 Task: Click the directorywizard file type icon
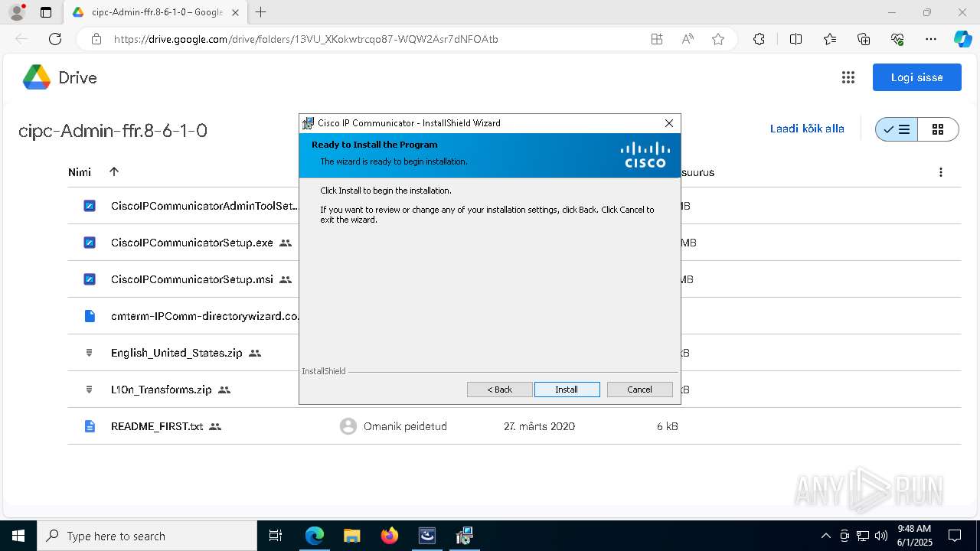click(90, 316)
